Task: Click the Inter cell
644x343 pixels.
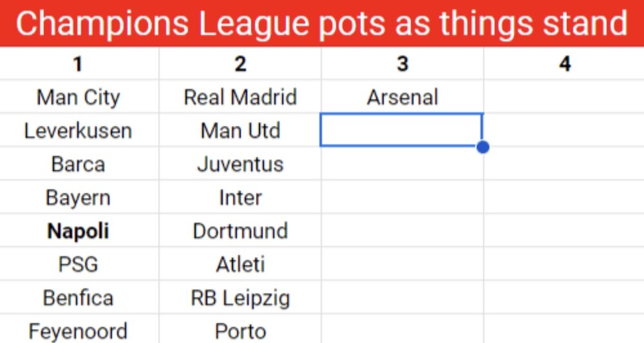Action: [240, 198]
